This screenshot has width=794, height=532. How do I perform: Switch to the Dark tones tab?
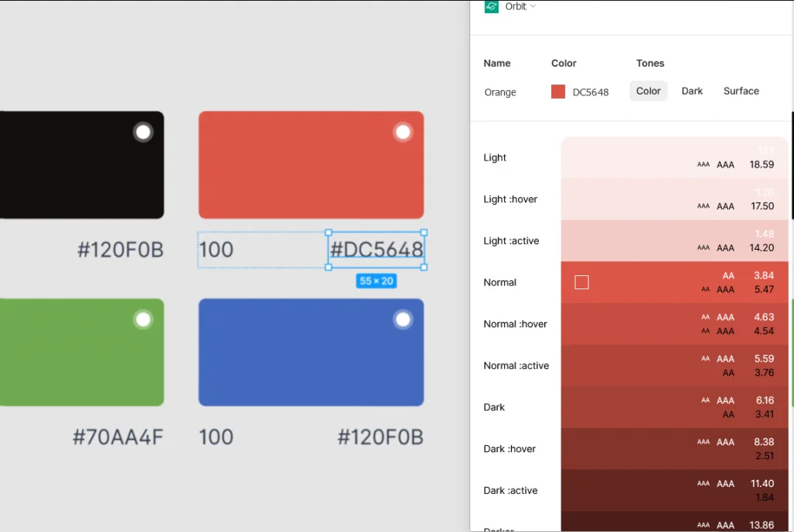point(692,91)
